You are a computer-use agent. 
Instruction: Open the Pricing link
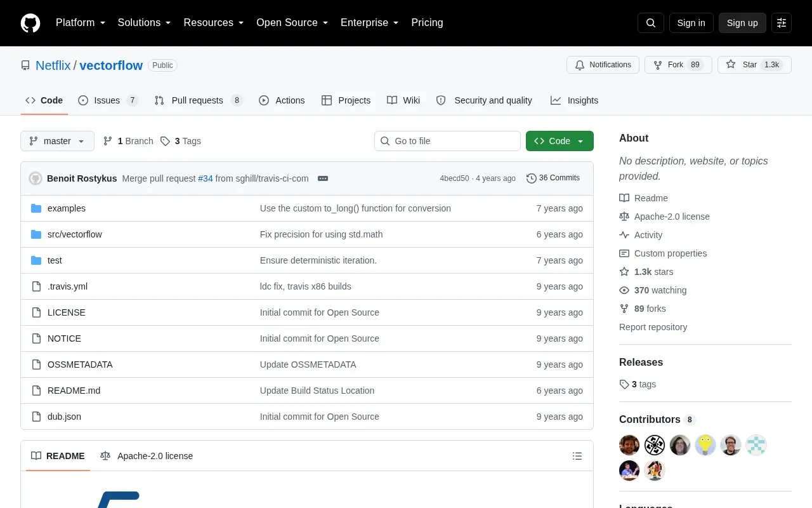click(x=427, y=23)
